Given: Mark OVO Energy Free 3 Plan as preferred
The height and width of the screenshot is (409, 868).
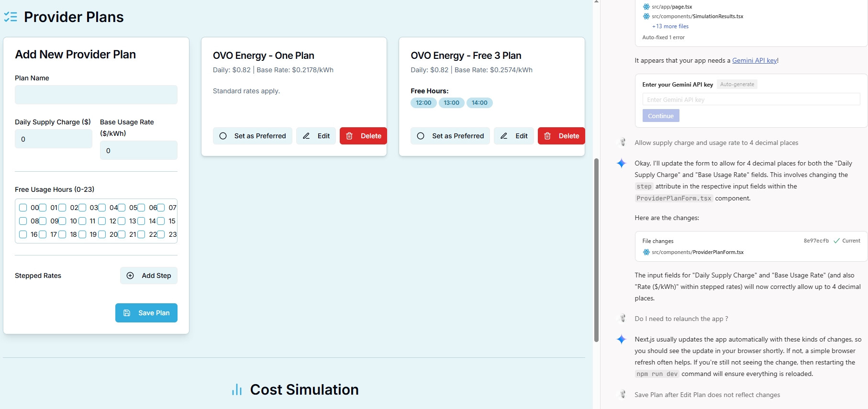Looking at the screenshot, I should (450, 136).
